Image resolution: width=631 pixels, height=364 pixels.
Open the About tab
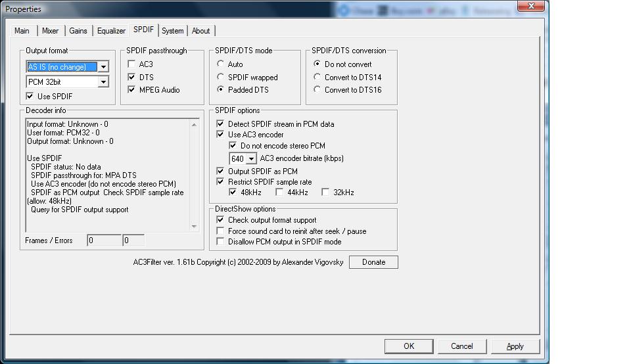[x=200, y=31]
